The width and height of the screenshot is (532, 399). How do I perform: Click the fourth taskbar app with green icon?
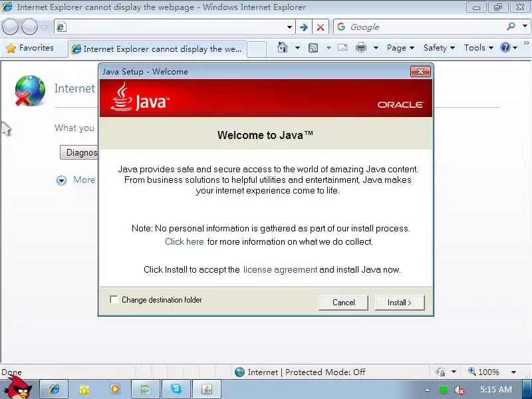(x=145, y=389)
